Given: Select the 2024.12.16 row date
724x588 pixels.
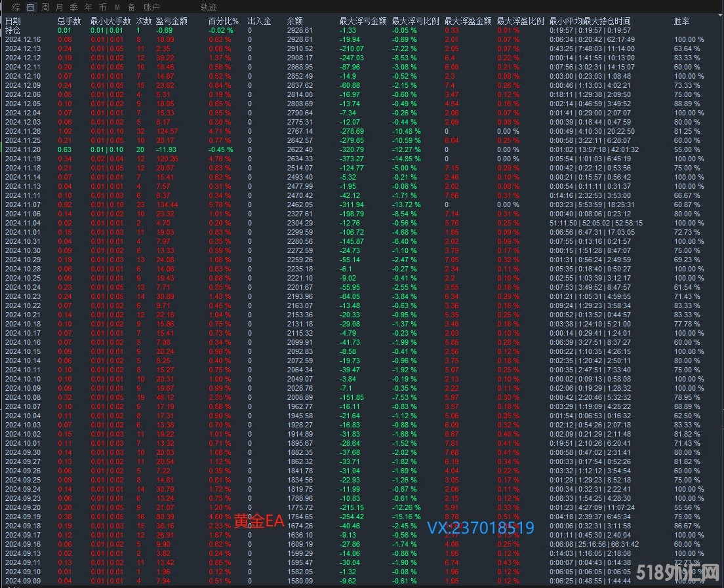Looking at the screenshot, I should tap(23, 39).
